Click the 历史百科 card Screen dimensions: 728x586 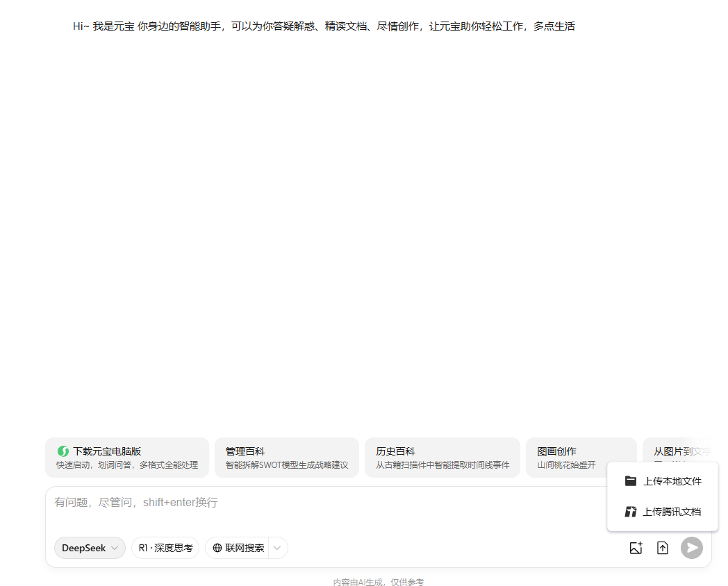tap(442, 457)
